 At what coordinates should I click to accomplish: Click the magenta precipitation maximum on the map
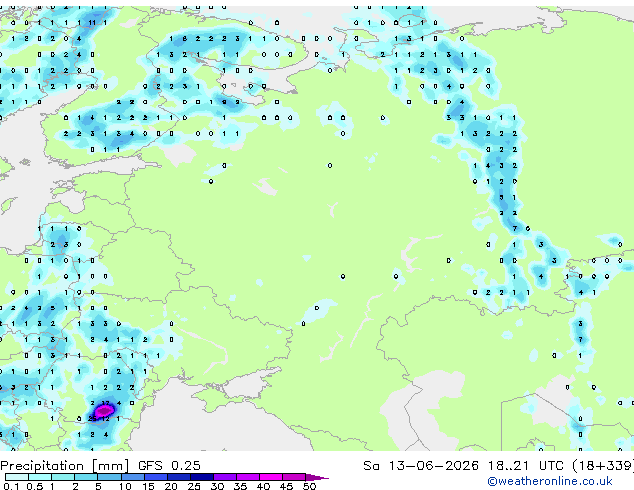[105, 411]
